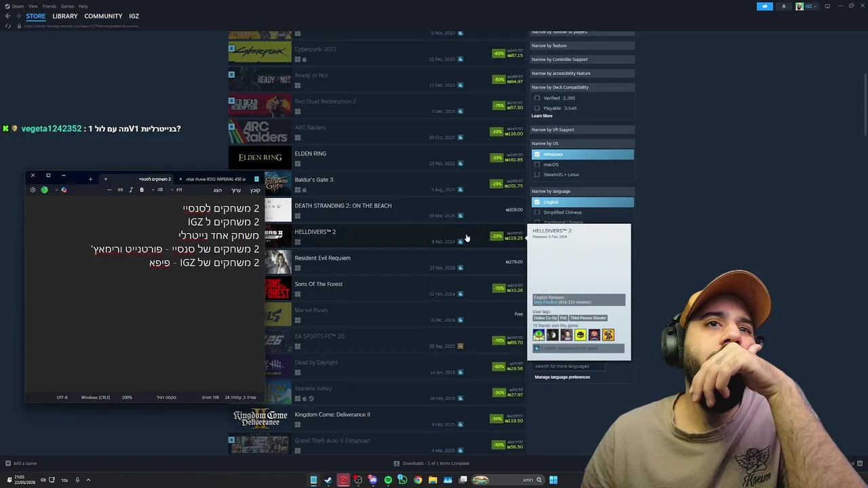The width and height of the screenshot is (868, 488).
Task: Collapse Narrow by Deck Compatibility section
Action: pos(582,87)
